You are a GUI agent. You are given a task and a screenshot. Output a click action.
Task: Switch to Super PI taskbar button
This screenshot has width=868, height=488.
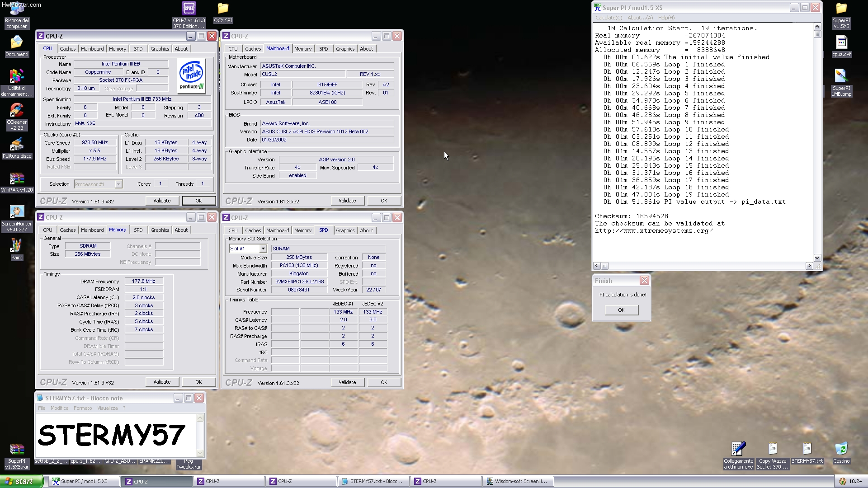point(84,481)
